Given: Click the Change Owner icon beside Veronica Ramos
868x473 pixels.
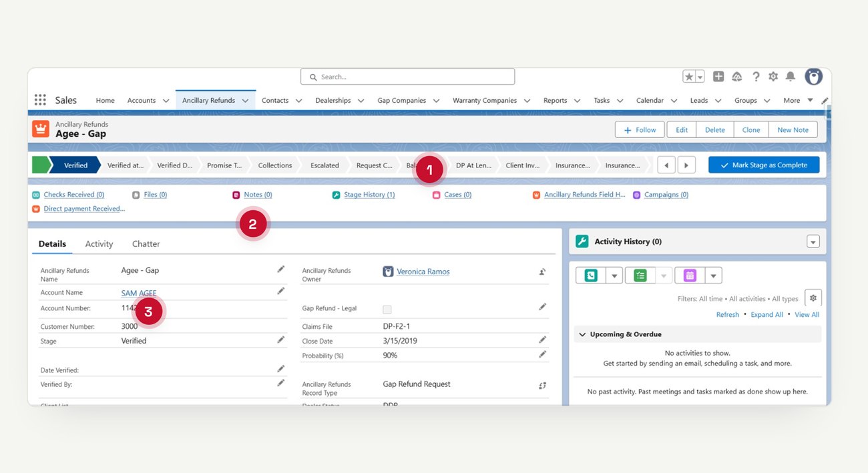Looking at the screenshot, I should tap(543, 272).
